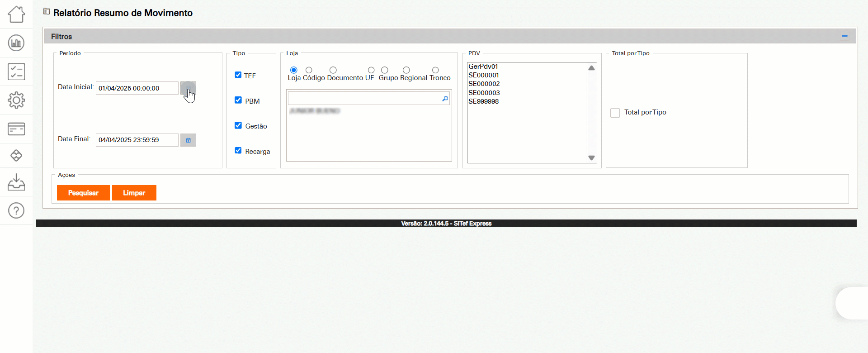Uncheck the TEF type checkbox
This screenshot has height=353, width=868.
(x=238, y=75)
